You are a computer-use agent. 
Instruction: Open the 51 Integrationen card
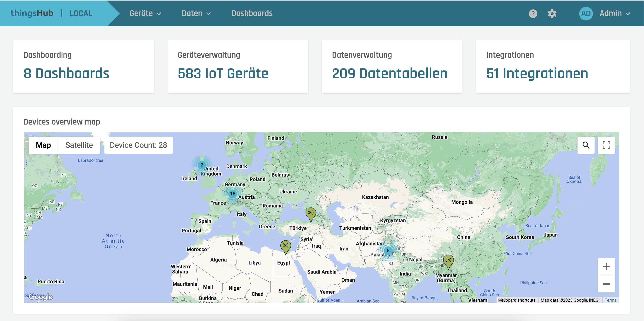[553, 67]
